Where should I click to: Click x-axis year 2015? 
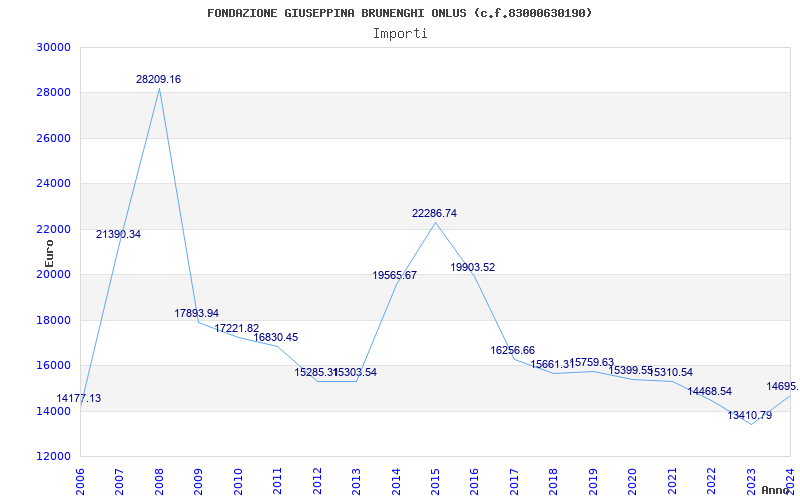pyautogui.click(x=435, y=482)
